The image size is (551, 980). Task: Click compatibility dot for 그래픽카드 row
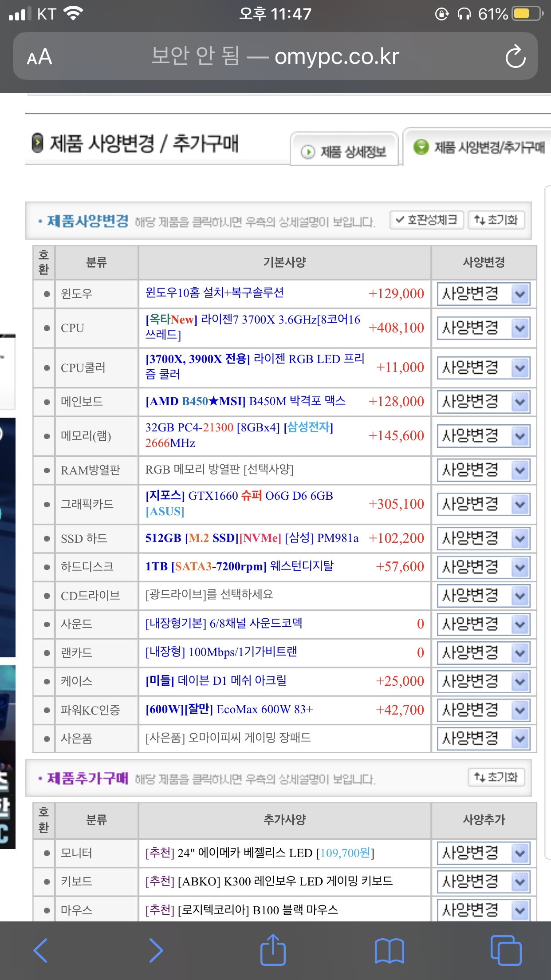[46, 504]
